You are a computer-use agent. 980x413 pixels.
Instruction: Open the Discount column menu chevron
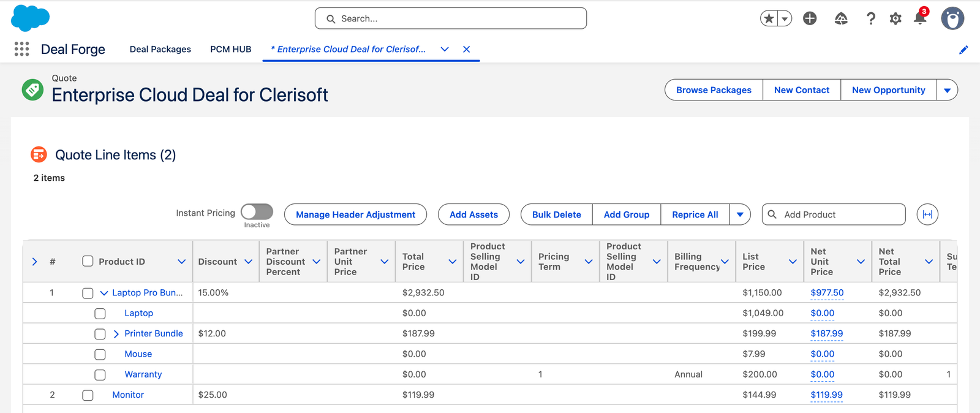pos(249,262)
